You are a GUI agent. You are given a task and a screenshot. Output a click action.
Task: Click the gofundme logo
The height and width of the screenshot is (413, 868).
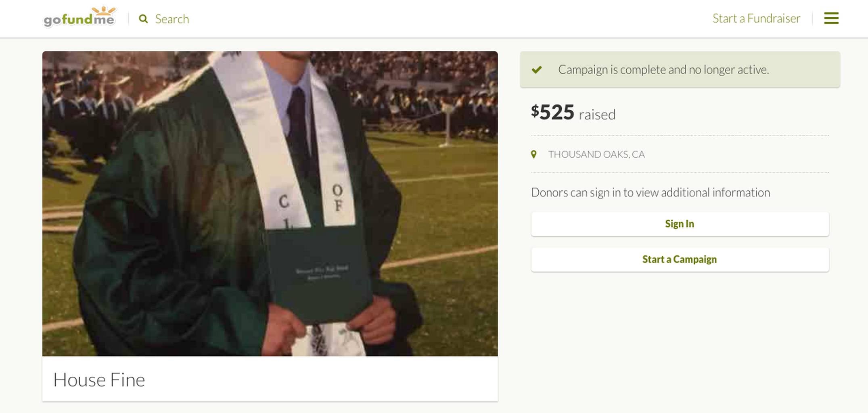(79, 19)
